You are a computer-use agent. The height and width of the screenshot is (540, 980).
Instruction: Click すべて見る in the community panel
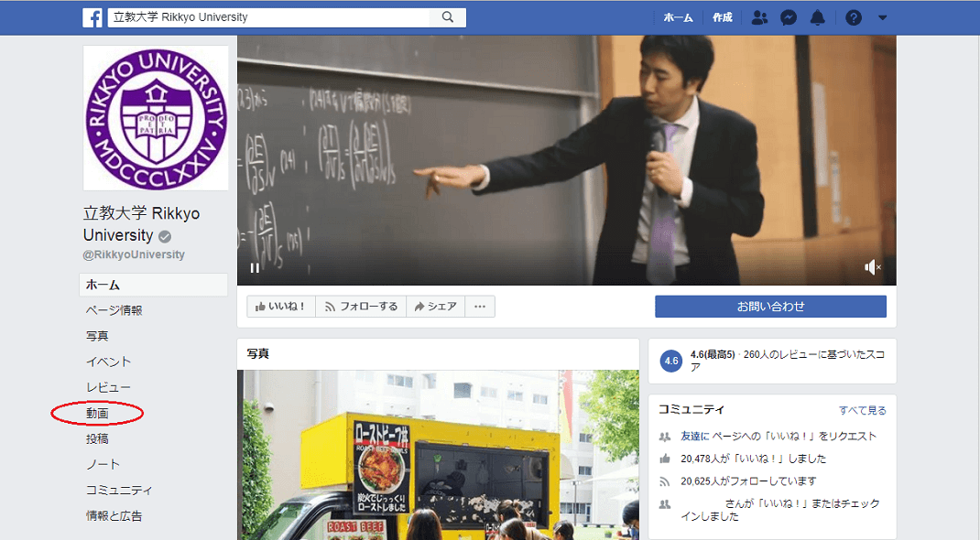863,410
